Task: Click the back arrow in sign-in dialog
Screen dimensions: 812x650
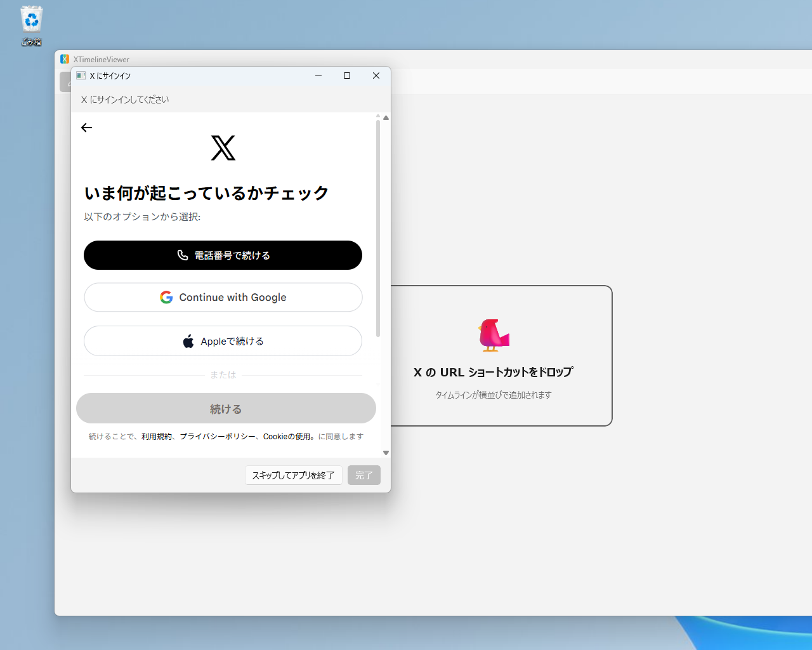Action: click(x=87, y=128)
